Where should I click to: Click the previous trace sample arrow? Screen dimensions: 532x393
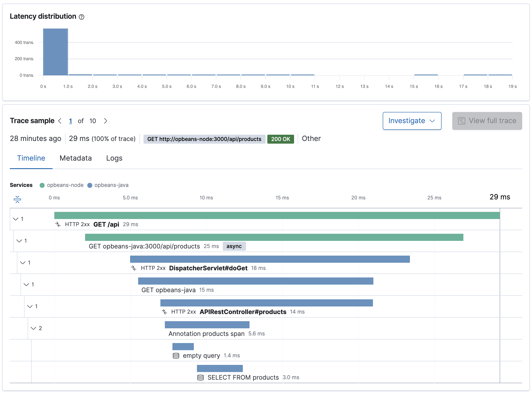60,121
